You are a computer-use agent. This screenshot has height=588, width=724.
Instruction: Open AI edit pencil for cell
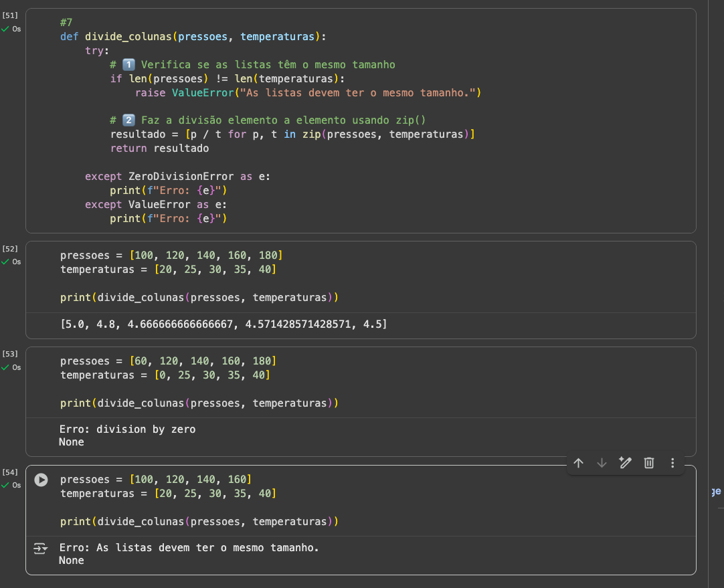tap(625, 463)
